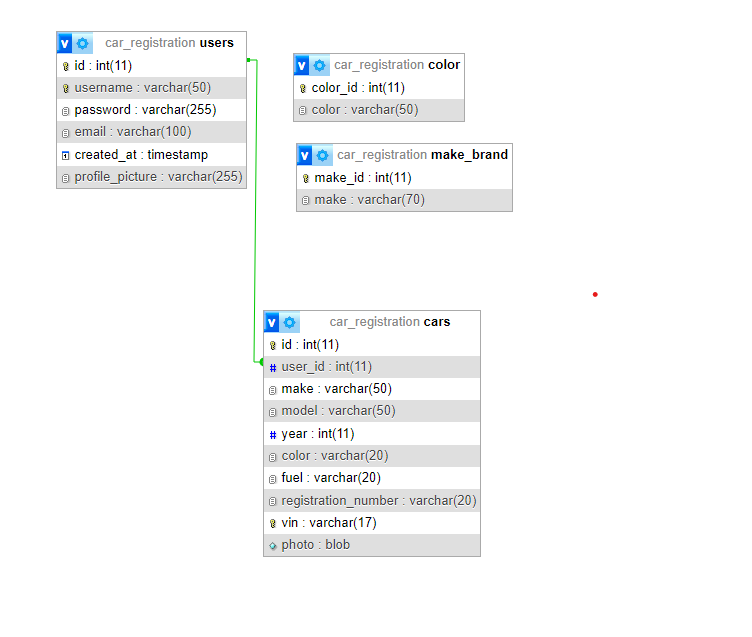Click the hash icon beside user_id

coord(273,367)
